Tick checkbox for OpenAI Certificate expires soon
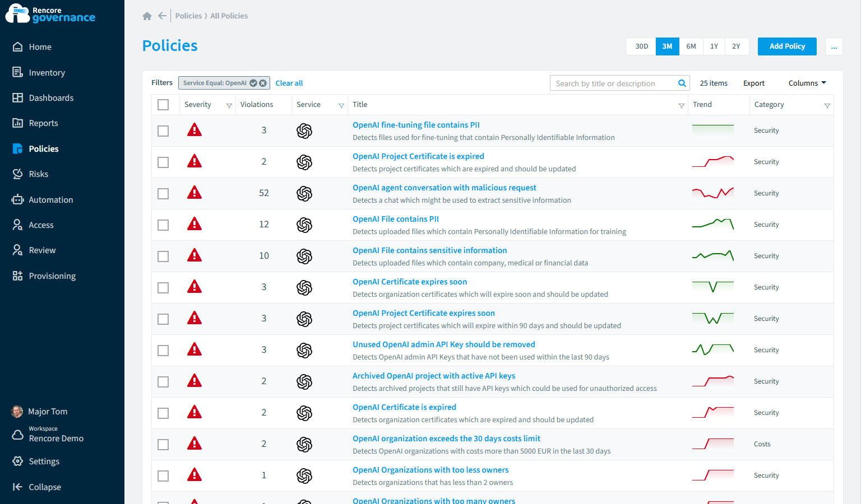 click(163, 288)
